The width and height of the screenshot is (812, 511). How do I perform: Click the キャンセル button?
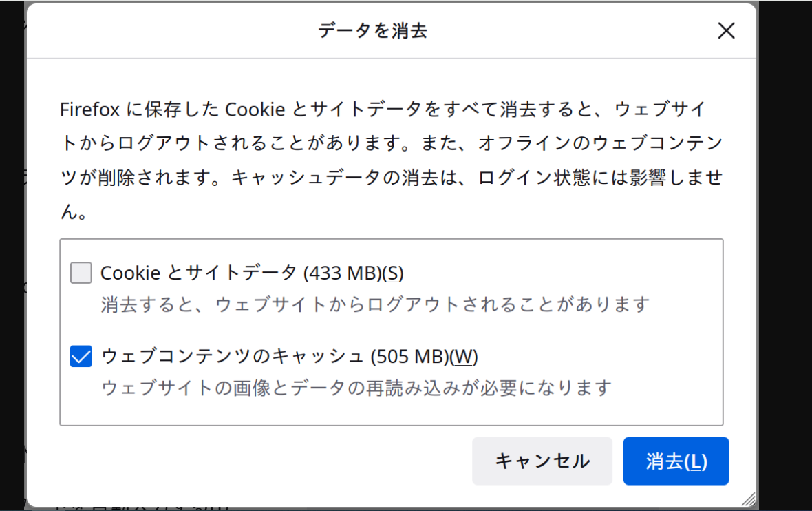(542, 461)
